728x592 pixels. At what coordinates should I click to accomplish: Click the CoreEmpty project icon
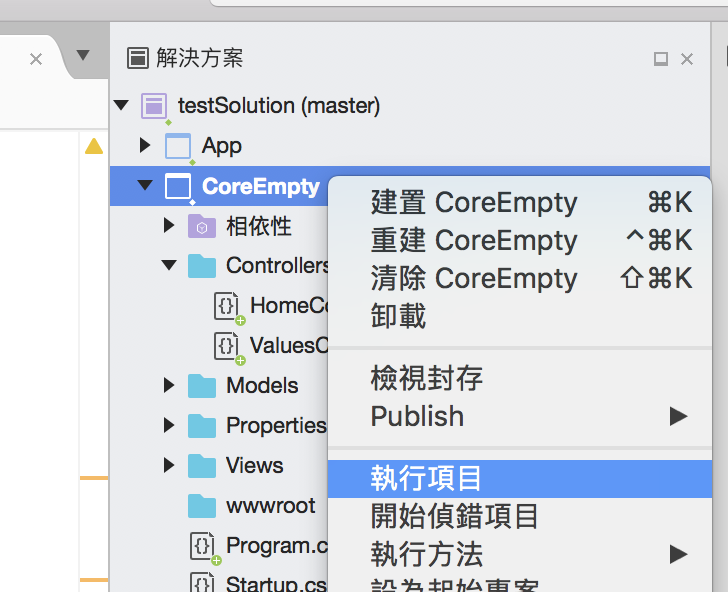click(178, 186)
